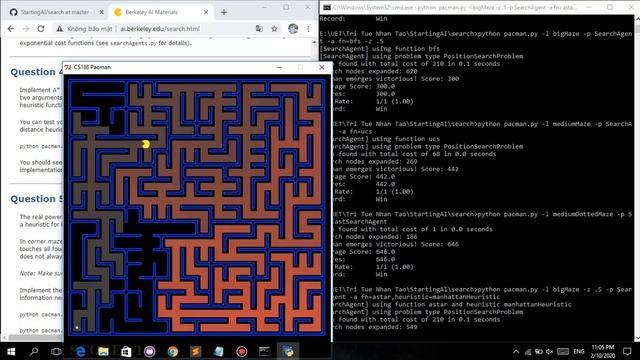Open the screen recorder taskbar icon
This screenshot has width=640, height=360.
click(241, 351)
